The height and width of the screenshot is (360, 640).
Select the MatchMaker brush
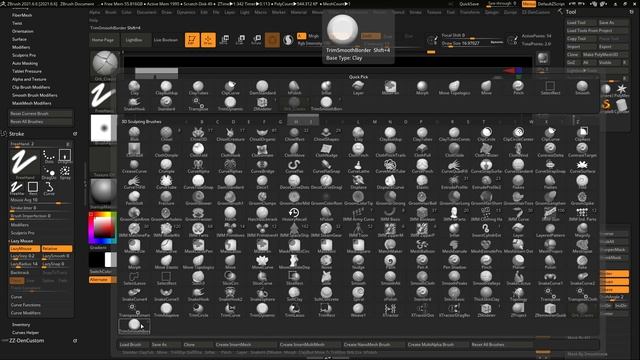pos(390,246)
